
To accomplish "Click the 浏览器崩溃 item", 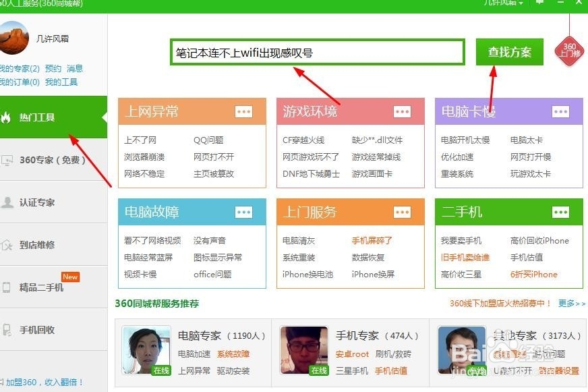I will 144,157.
